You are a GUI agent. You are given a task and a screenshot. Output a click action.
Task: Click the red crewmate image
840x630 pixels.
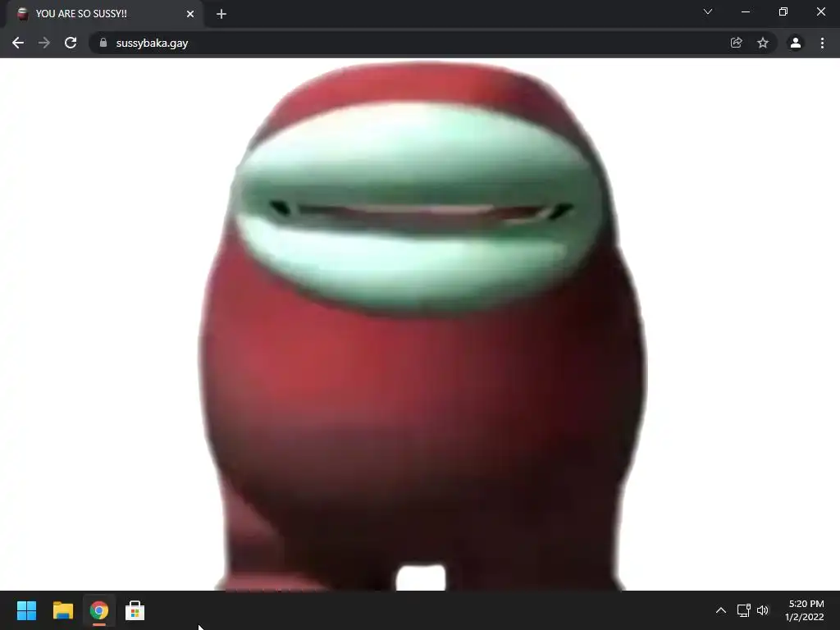(422, 326)
